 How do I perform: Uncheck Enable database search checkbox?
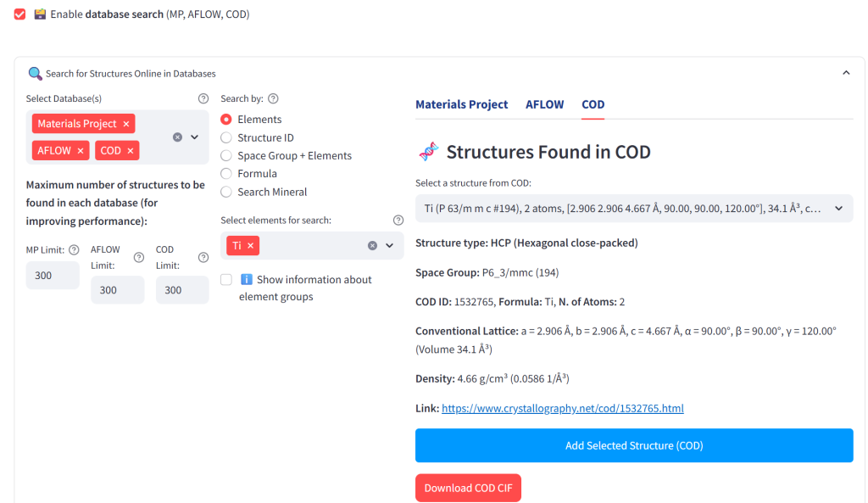coord(20,14)
